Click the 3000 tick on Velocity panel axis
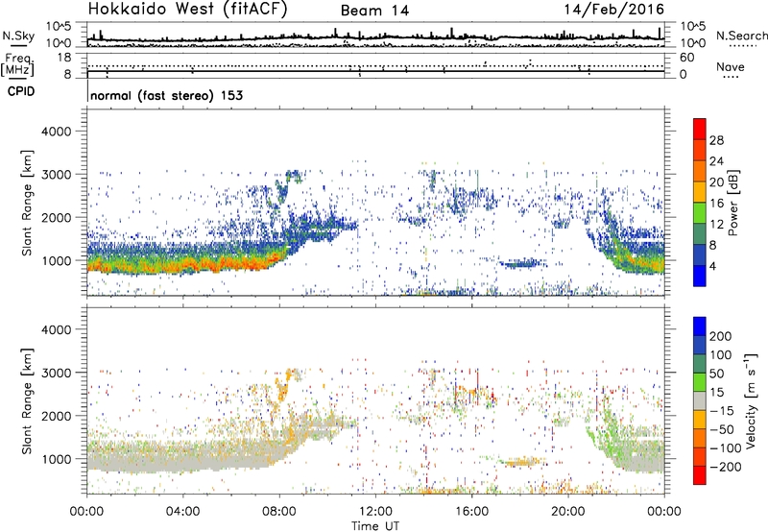Screen dimensions: 768x532 56,373
